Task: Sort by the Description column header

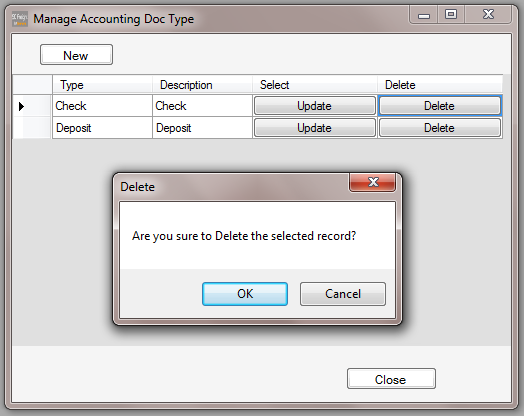Action: tap(202, 85)
